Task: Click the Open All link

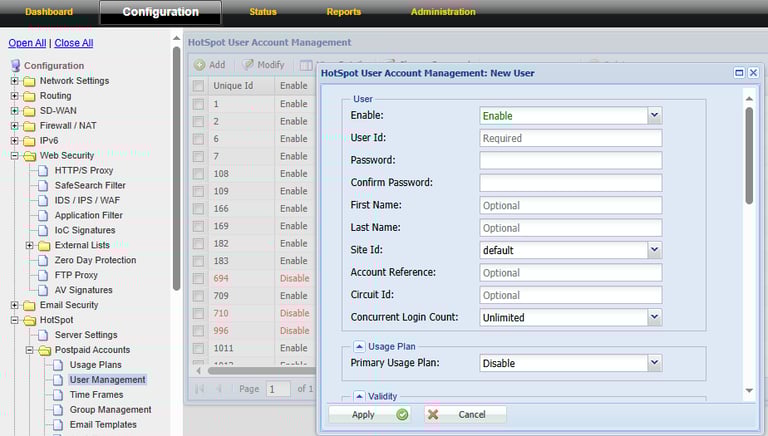Action: (27, 43)
